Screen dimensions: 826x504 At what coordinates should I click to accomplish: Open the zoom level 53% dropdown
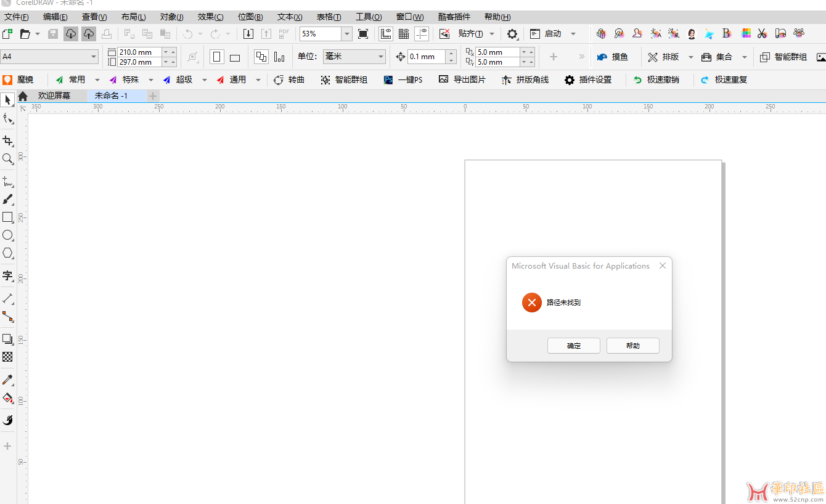[347, 34]
